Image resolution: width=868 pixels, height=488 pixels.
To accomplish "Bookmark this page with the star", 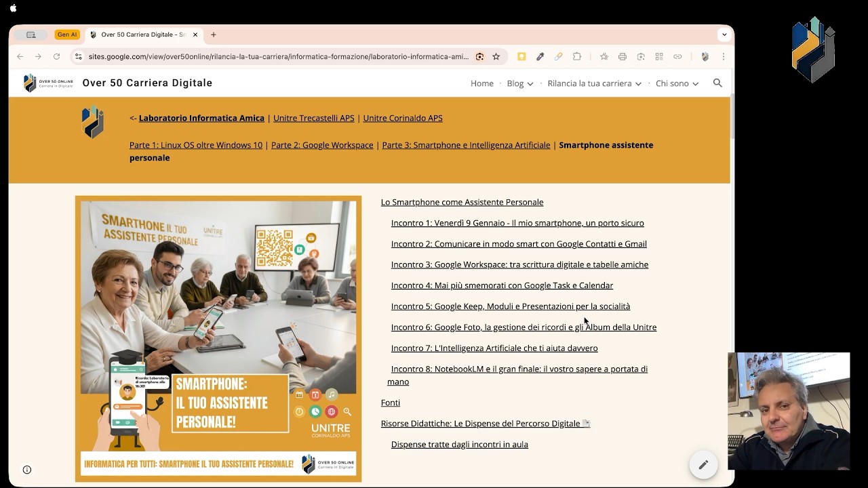I will 496,56.
